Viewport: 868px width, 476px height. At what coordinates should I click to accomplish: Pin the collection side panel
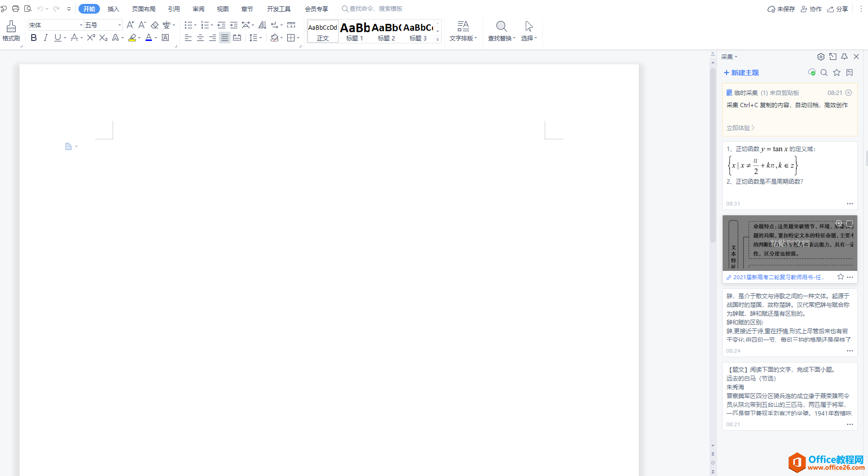coord(844,57)
